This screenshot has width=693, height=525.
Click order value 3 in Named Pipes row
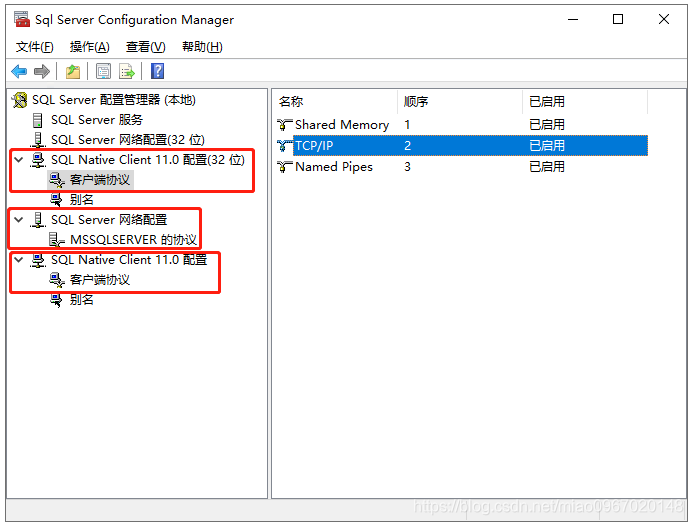click(407, 167)
